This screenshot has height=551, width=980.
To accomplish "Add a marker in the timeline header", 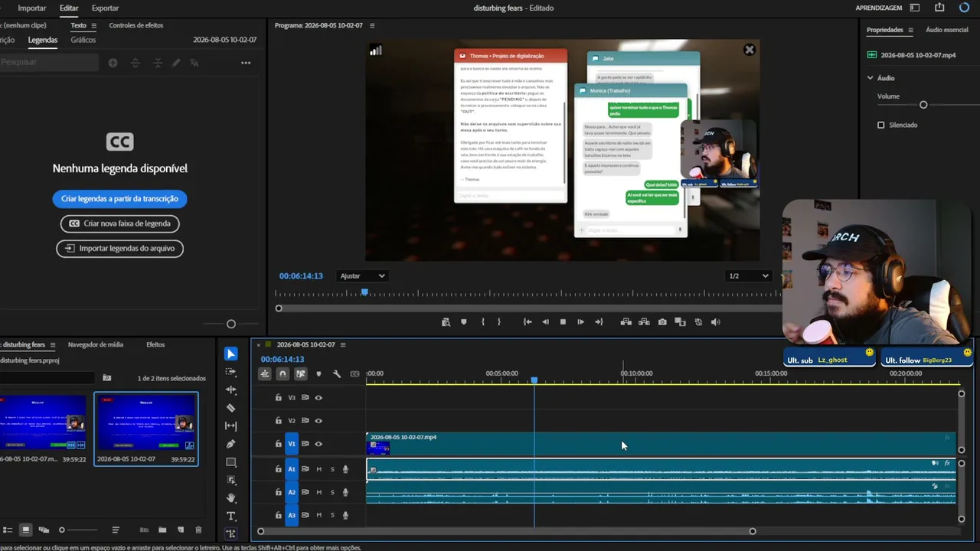I will (318, 374).
